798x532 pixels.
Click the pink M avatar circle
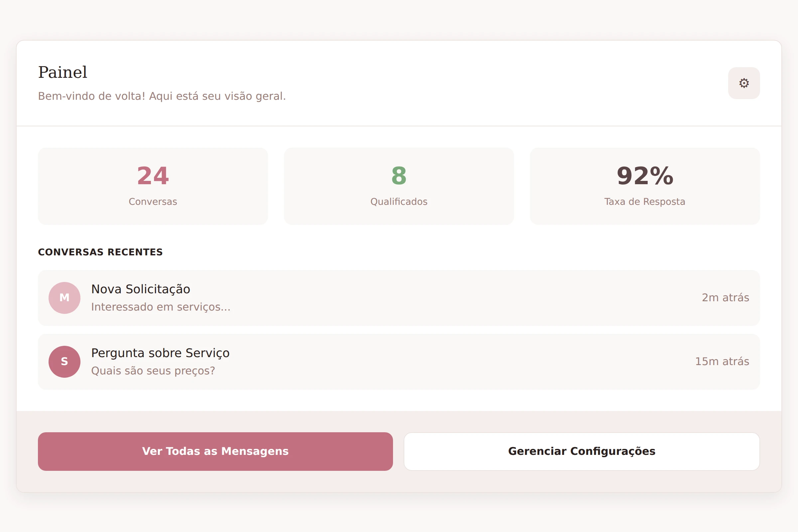pos(65,298)
